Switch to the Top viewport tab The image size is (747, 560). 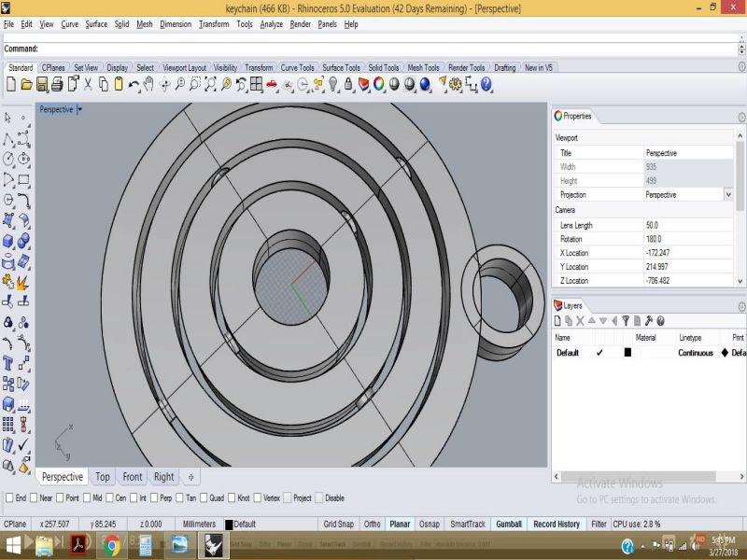[103, 477]
